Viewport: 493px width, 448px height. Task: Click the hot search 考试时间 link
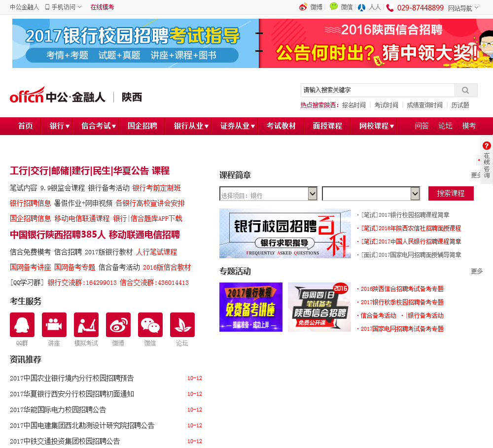tap(386, 105)
